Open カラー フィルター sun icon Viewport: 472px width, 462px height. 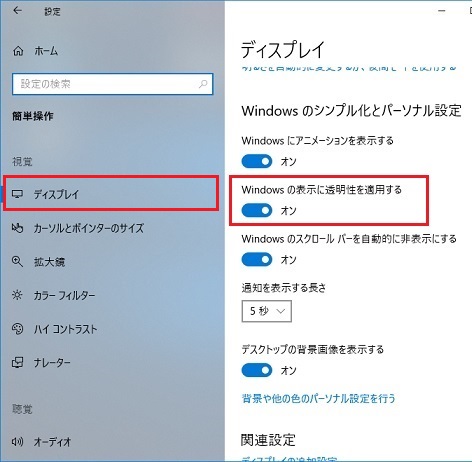click(x=17, y=295)
